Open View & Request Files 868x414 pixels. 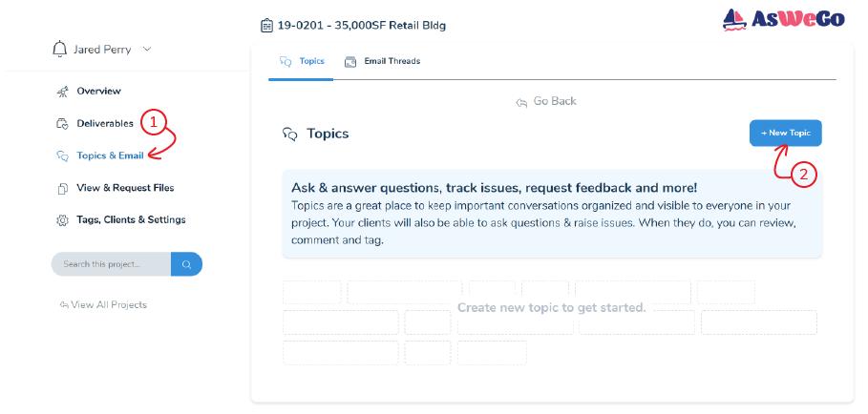click(125, 188)
